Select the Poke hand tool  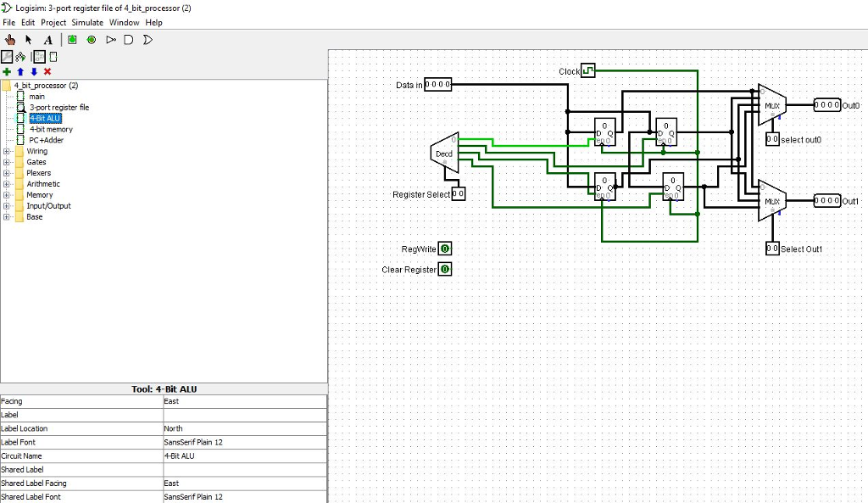click(x=10, y=40)
